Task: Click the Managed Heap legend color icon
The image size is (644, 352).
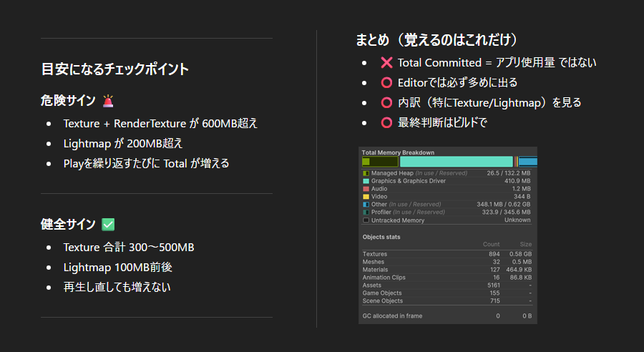Action: coord(366,173)
